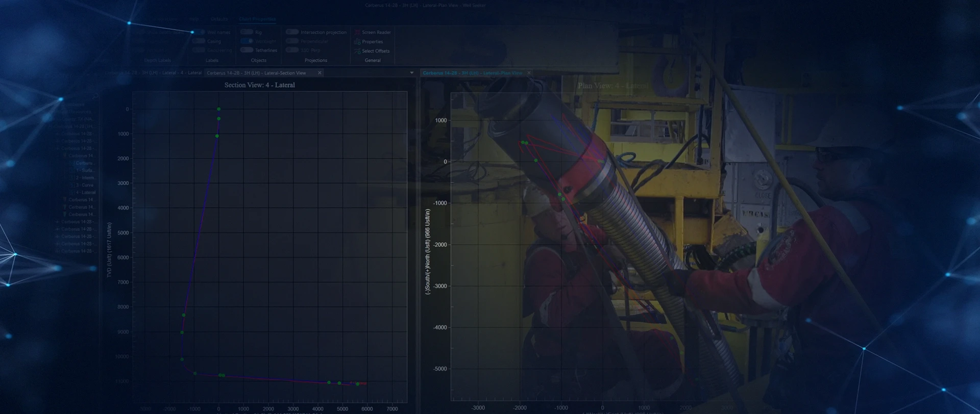Click the Select Offsets icon
Viewport: 980px width, 414px height.
[x=357, y=51]
